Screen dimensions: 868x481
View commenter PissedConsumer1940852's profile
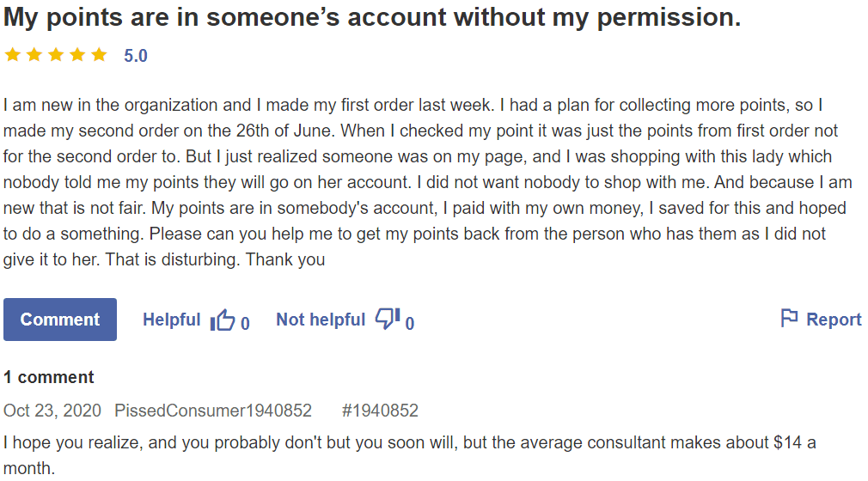213,411
